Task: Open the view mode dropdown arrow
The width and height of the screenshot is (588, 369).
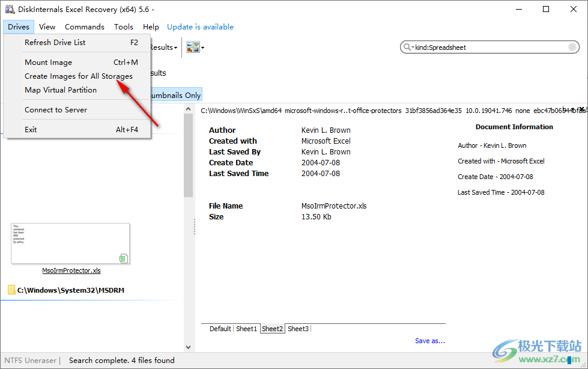Action: [202, 47]
